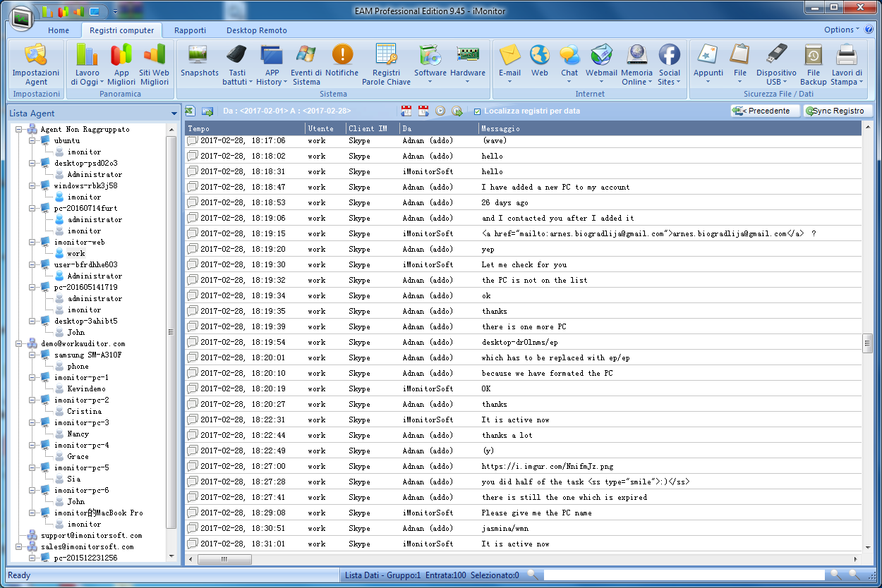This screenshot has height=588, width=882.
Task: Open Eventi di Sistema
Action: click(x=306, y=64)
